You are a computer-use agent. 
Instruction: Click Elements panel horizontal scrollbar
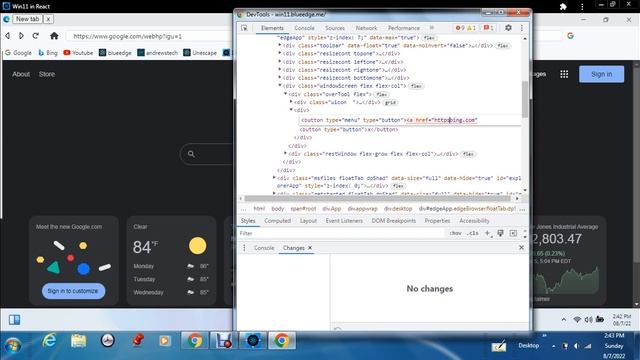(378, 198)
